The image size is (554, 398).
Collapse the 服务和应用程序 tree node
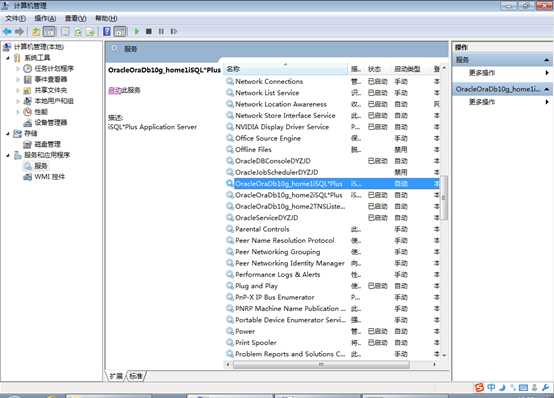tap(8, 155)
